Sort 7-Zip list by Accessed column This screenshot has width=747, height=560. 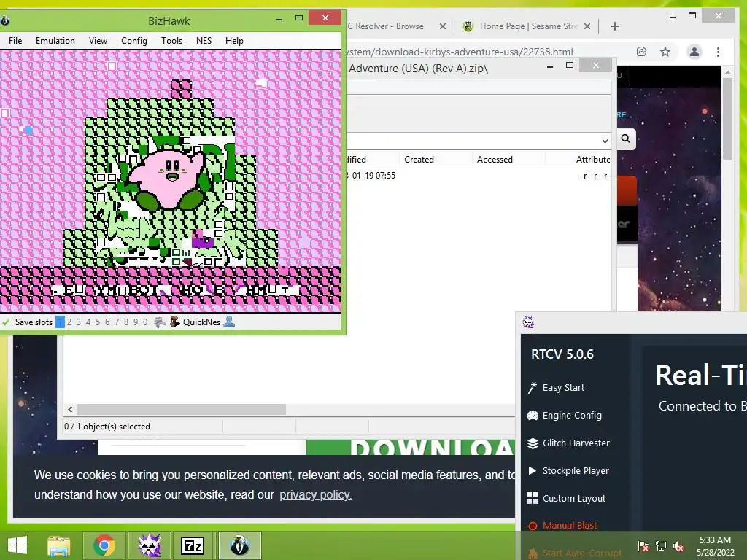coord(495,160)
